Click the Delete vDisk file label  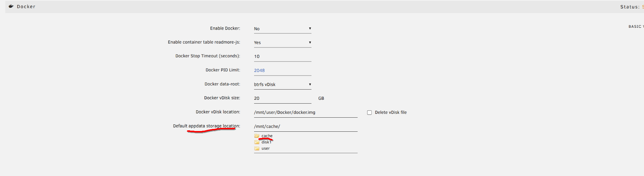click(391, 113)
